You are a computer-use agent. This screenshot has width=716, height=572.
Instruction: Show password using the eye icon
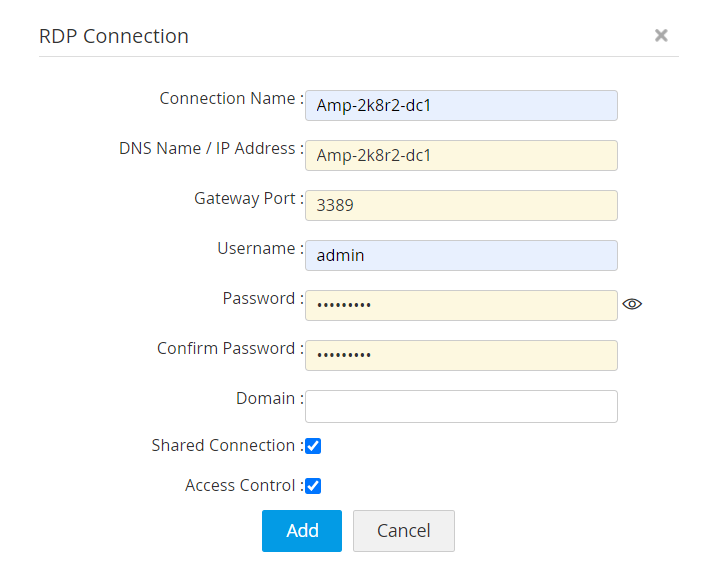pyautogui.click(x=631, y=305)
